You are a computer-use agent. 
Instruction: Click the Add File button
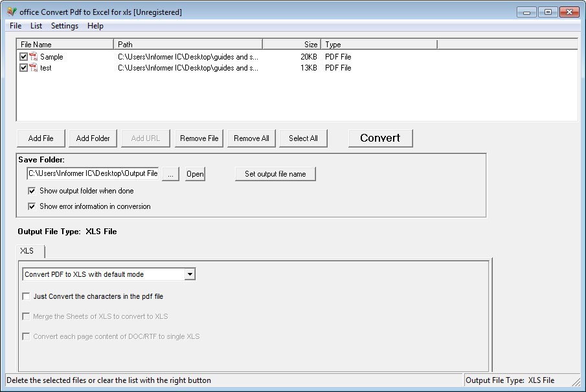tap(41, 138)
